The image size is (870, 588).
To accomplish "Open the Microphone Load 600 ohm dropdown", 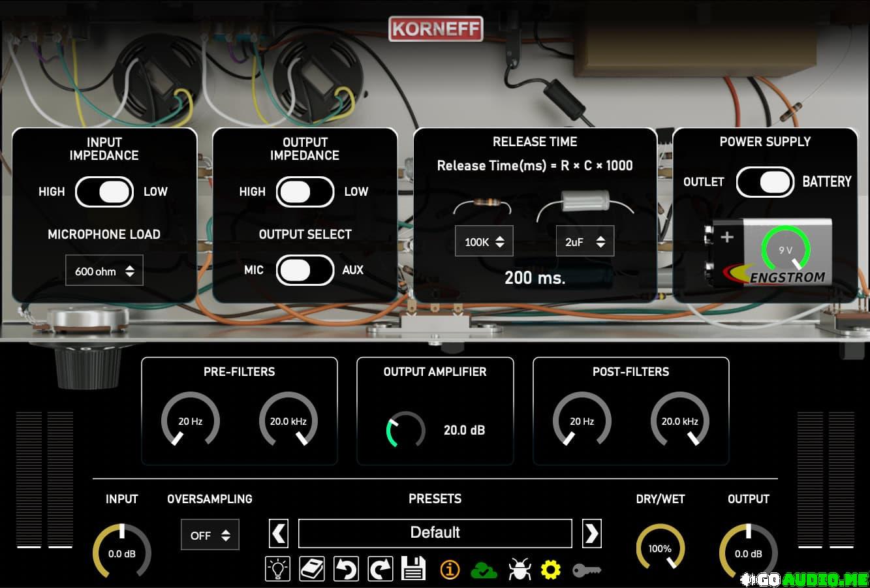I will (104, 271).
